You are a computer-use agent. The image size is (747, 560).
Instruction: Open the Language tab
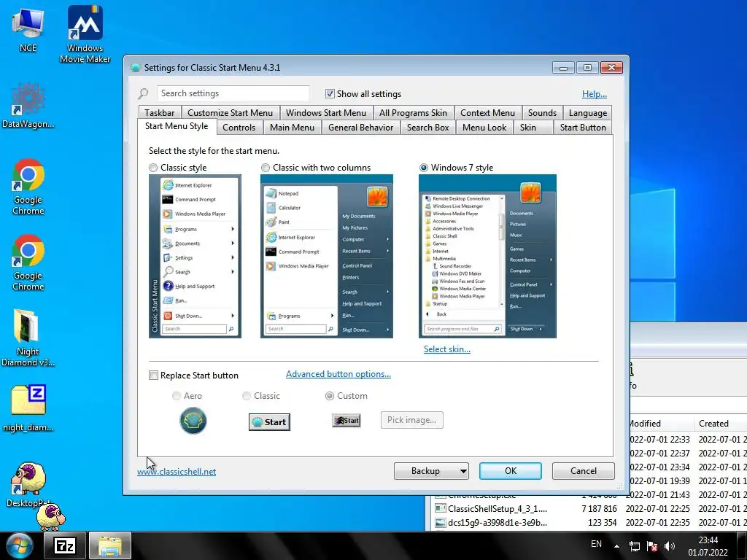click(x=588, y=113)
